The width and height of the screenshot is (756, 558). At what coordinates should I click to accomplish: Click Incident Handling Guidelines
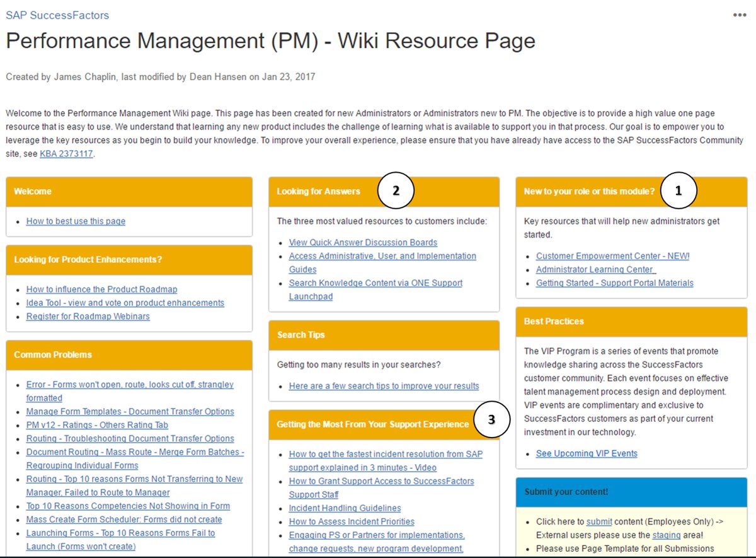tap(345, 508)
